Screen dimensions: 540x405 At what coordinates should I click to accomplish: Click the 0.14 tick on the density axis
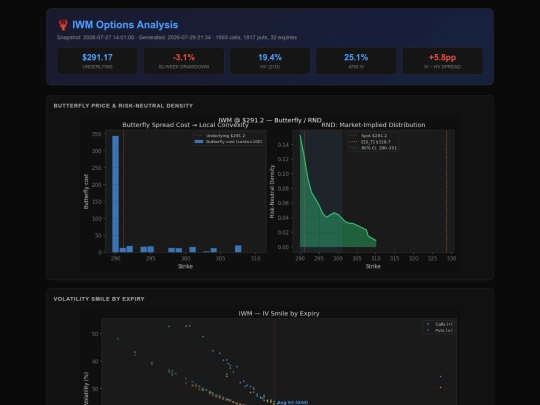tap(283, 145)
